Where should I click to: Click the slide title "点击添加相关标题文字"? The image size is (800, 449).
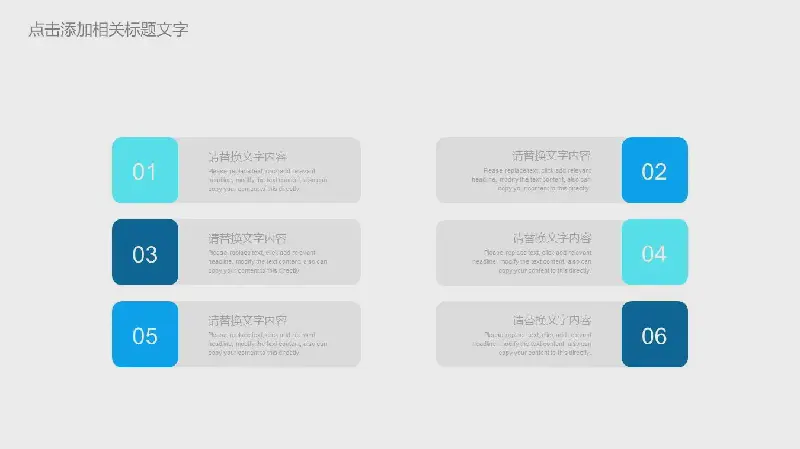[109, 30]
